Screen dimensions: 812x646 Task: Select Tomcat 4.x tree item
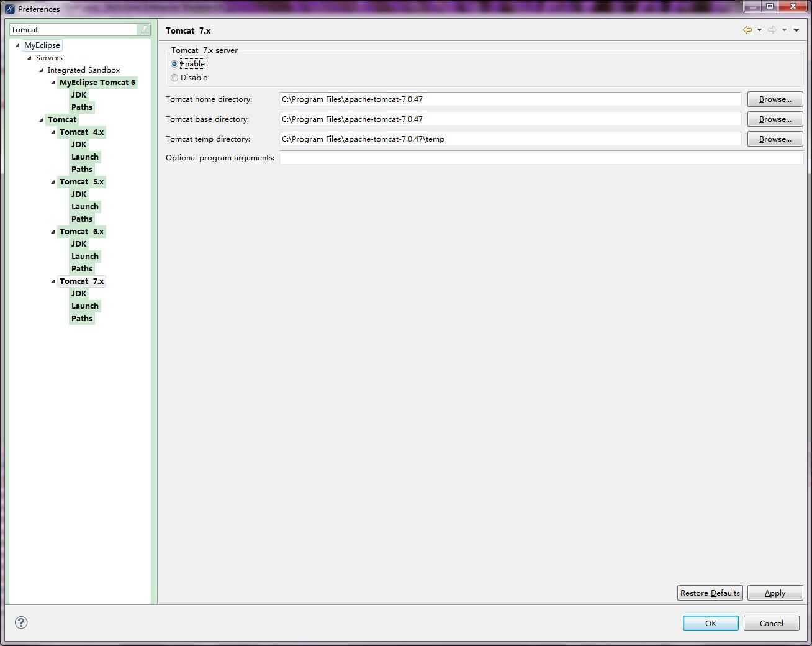coord(82,132)
